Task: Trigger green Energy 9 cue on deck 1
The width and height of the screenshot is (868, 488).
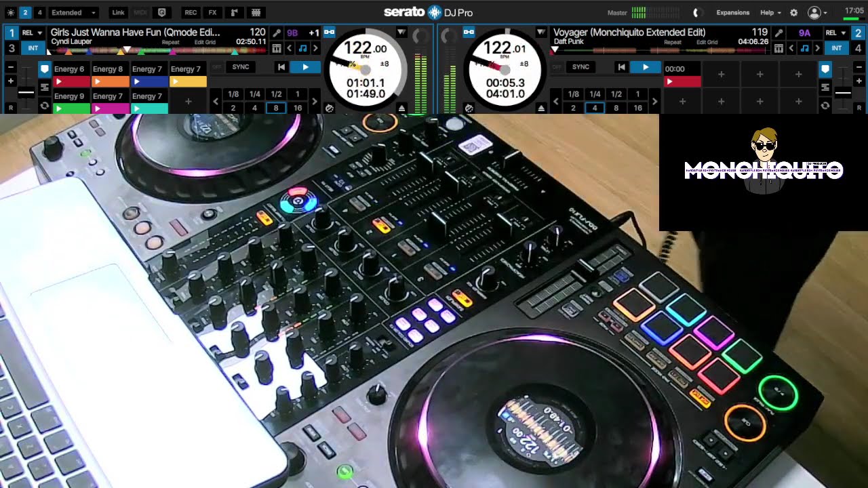Action: pyautogui.click(x=71, y=108)
